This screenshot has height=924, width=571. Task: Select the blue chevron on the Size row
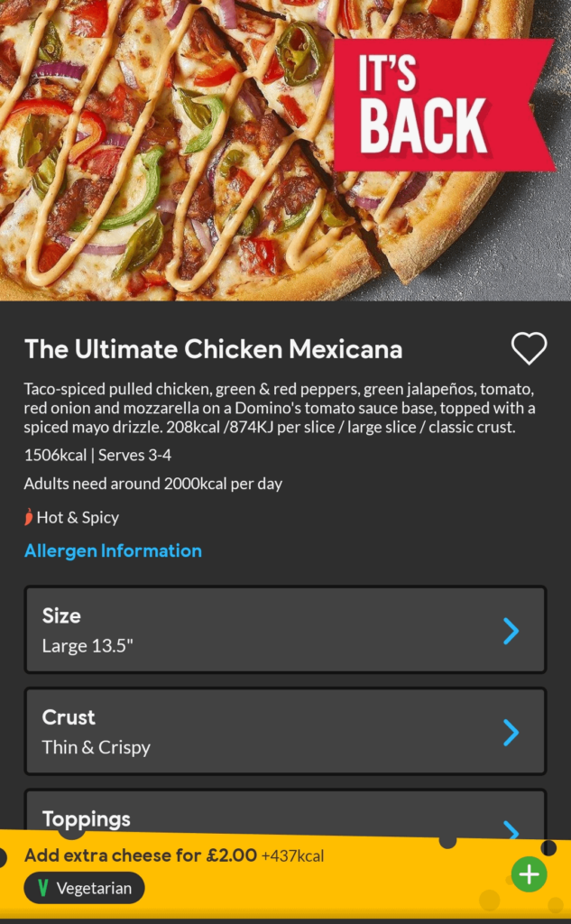coord(511,631)
